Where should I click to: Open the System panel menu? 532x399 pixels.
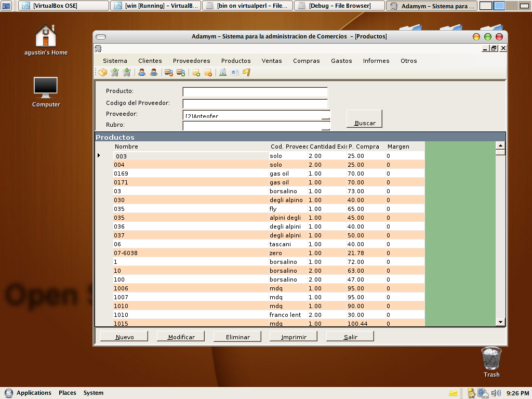point(94,393)
